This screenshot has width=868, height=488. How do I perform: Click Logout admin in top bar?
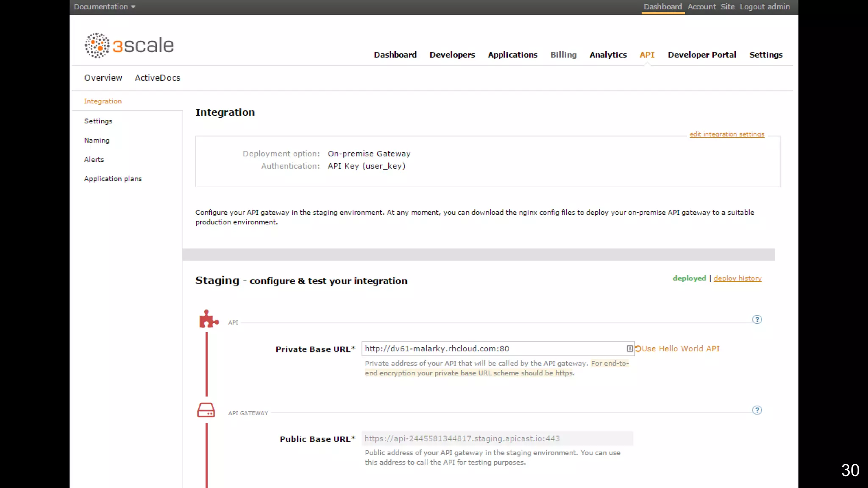point(765,7)
